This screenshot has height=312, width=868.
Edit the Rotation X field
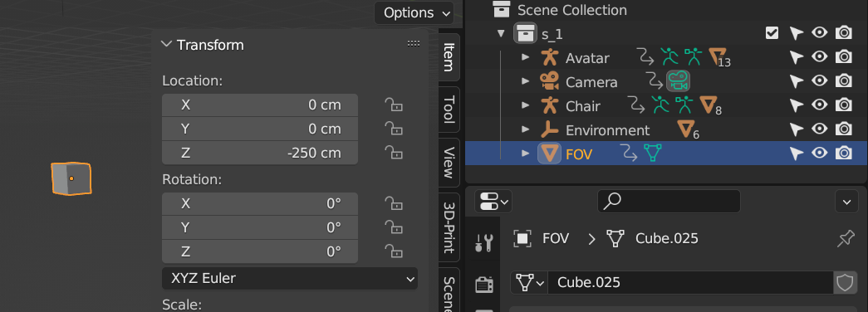(260, 203)
